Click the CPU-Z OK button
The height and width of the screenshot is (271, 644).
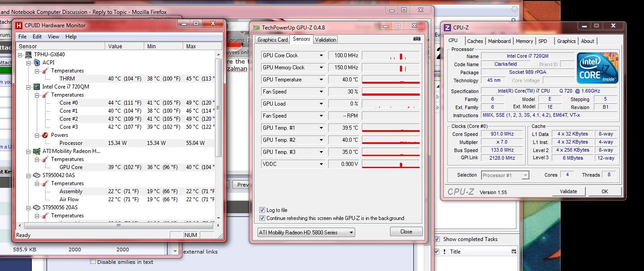(x=605, y=191)
